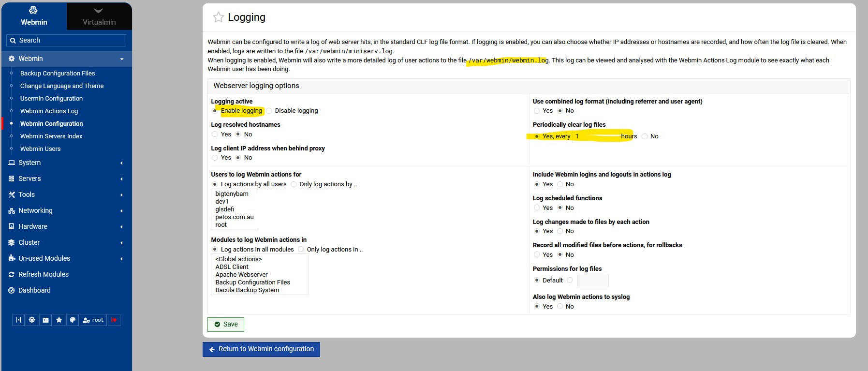Select Bacula Backup System in modules list
The height and width of the screenshot is (371, 868).
pos(247,290)
